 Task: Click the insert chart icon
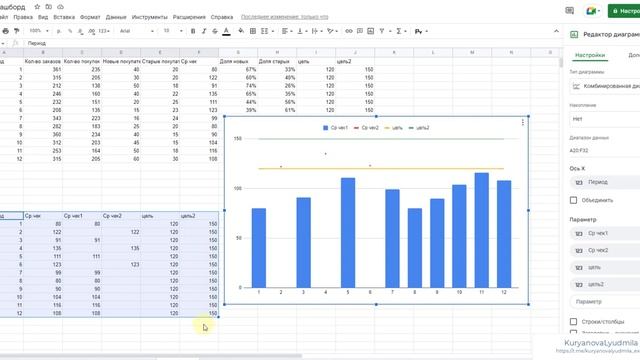371,31
